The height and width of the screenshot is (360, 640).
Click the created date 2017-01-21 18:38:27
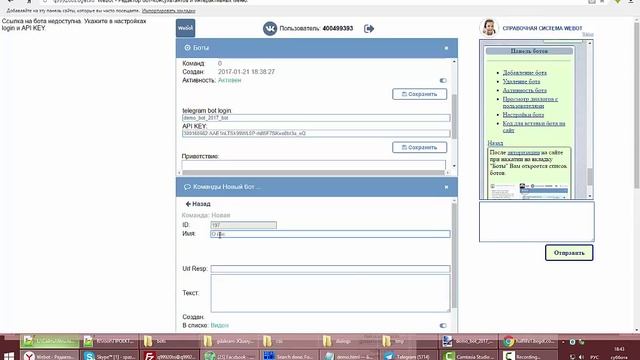tap(246, 72)
